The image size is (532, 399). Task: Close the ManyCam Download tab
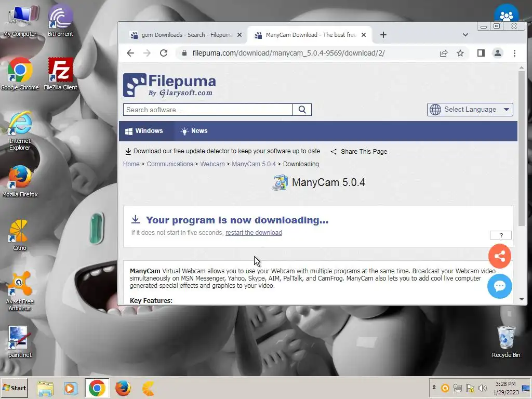point(363,35)
